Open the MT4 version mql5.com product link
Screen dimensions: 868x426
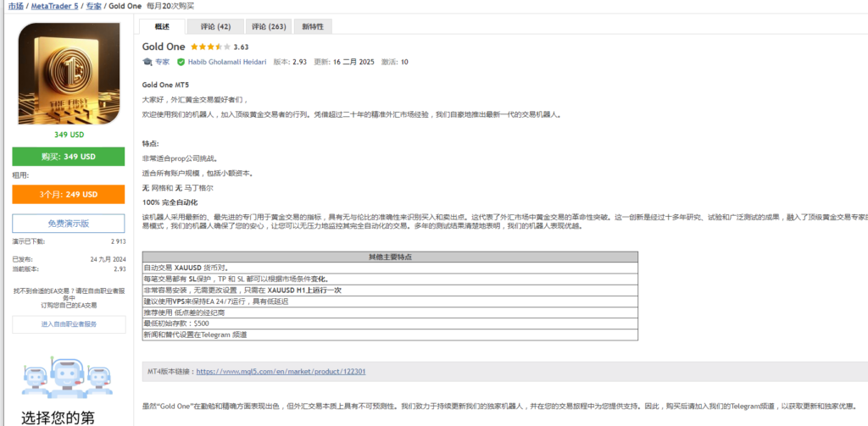point(281,372)
